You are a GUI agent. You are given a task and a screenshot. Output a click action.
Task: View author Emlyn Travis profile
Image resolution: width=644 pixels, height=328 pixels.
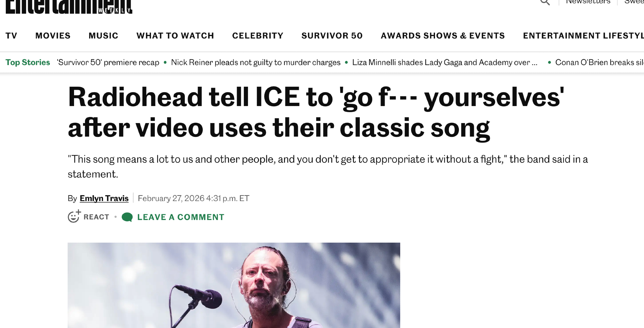[x=104, y=198]
